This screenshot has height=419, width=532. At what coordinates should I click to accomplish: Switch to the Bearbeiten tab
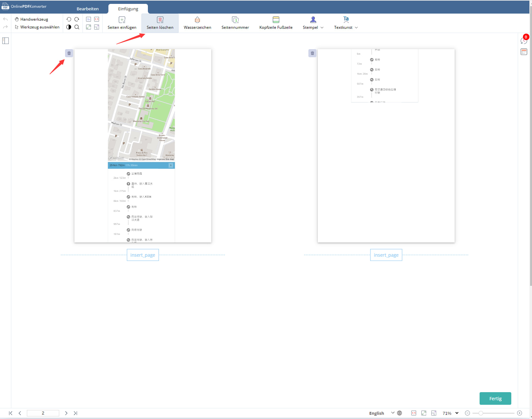click(x=88, y=9)
